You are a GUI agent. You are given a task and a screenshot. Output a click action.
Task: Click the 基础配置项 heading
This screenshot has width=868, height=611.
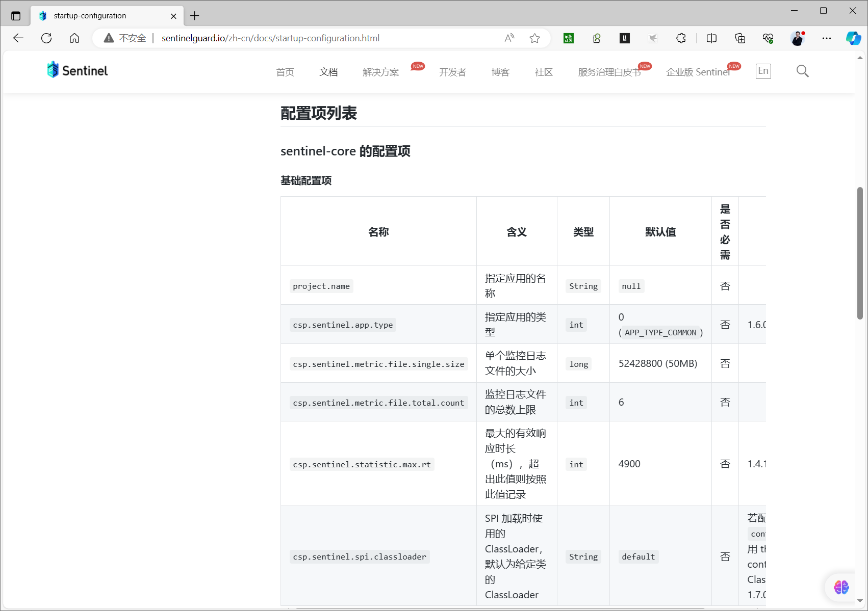306,180
